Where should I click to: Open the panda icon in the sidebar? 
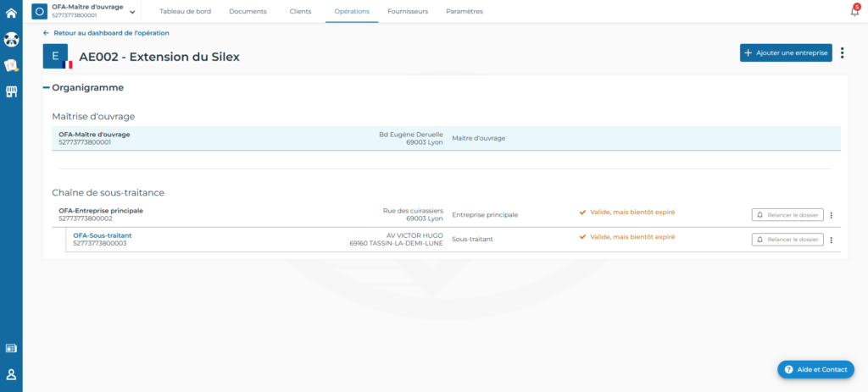[x=11, y=39]
